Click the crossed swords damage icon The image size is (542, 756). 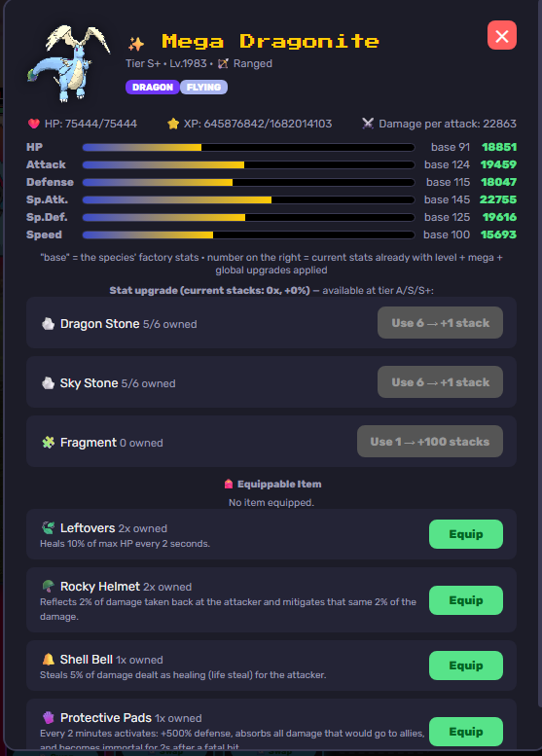pos(368,124)
